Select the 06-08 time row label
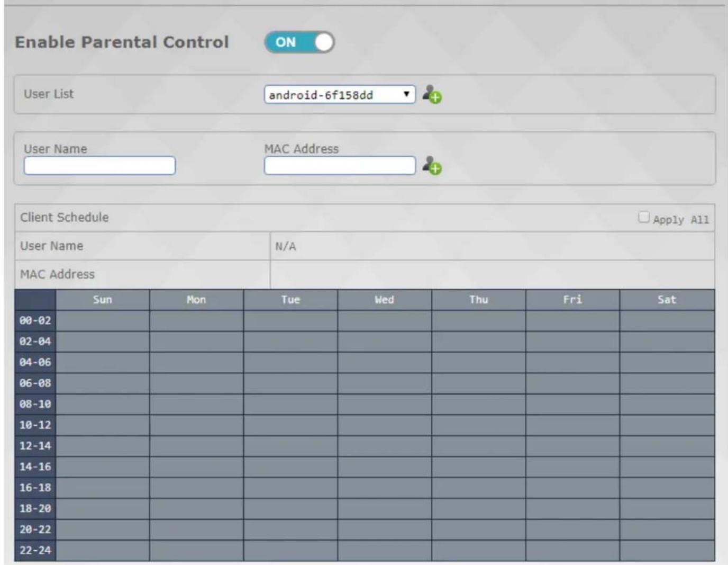The width and height of the screenshot is (728, 565). pos(35,383)
